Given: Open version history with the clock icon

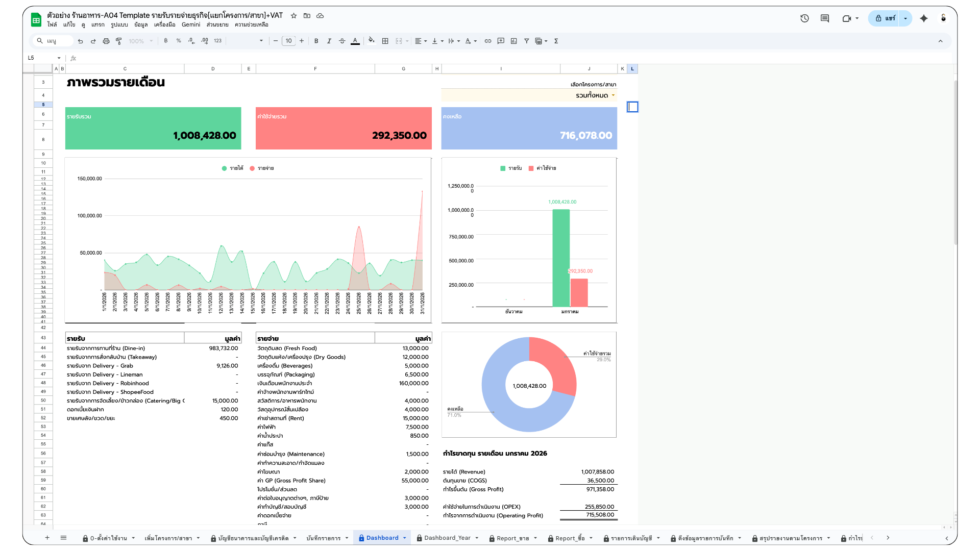Looking at the screenshot, I should [804, 18].
